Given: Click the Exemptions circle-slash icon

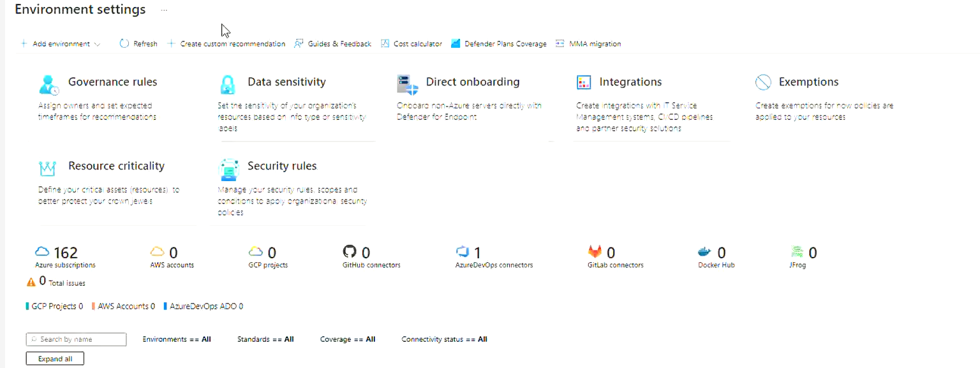Looking at the screenshot, I should [x=763, y=82].
